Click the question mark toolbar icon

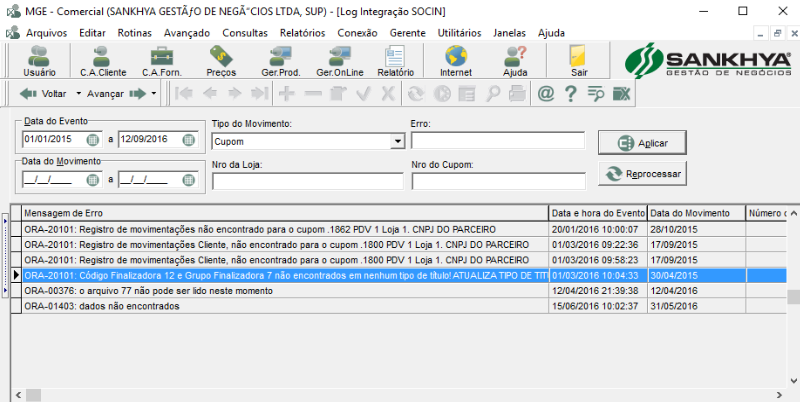click(571, 94)
